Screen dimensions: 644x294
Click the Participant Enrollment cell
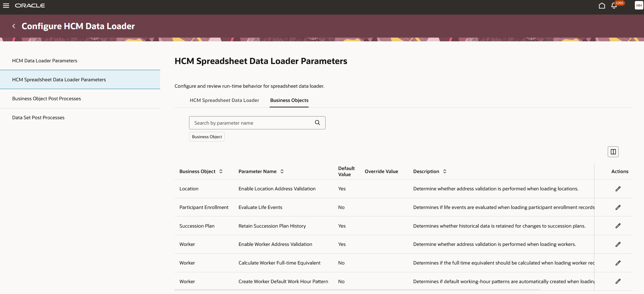pos(204,207)
